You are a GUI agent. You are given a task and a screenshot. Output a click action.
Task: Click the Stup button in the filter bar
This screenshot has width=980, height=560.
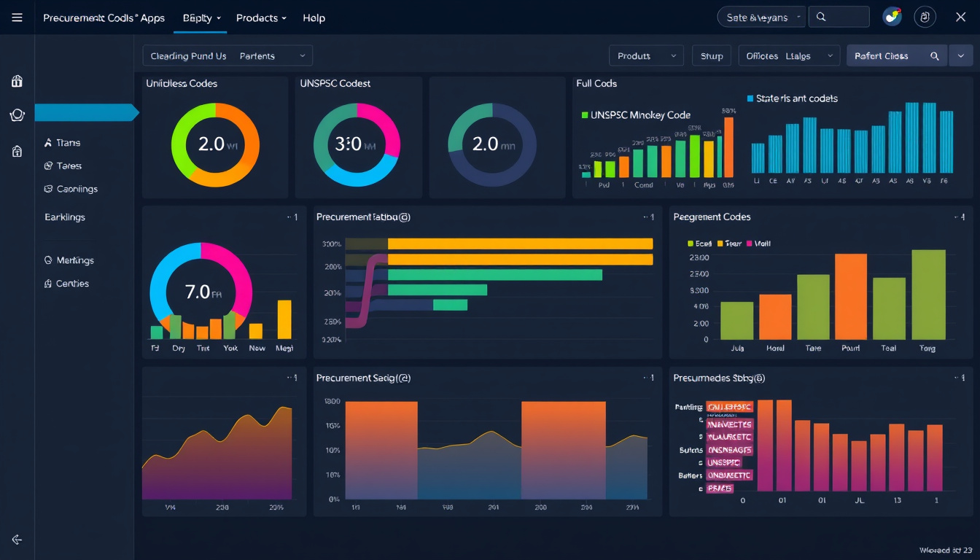(712, 56)
